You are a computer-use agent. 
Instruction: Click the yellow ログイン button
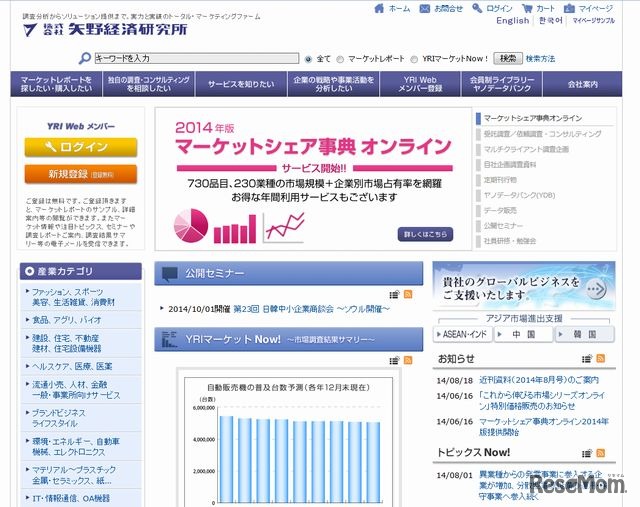pos(81,147)
